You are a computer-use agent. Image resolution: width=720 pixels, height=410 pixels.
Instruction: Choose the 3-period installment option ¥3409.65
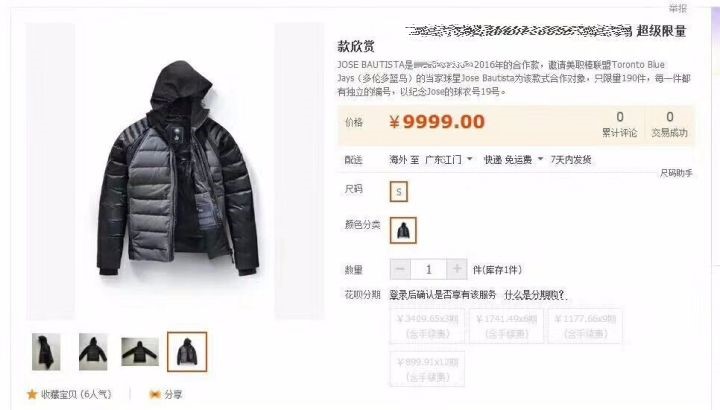[x=427, y=326]
